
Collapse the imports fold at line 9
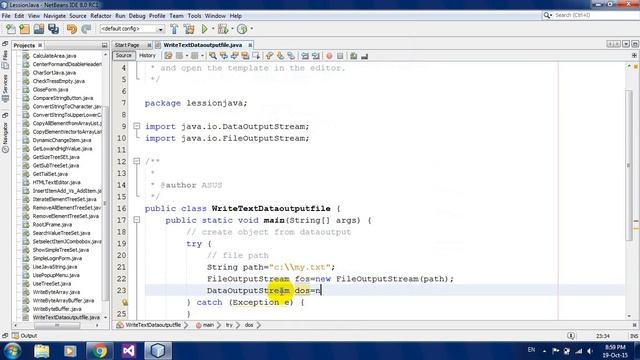tap(137, 126)
